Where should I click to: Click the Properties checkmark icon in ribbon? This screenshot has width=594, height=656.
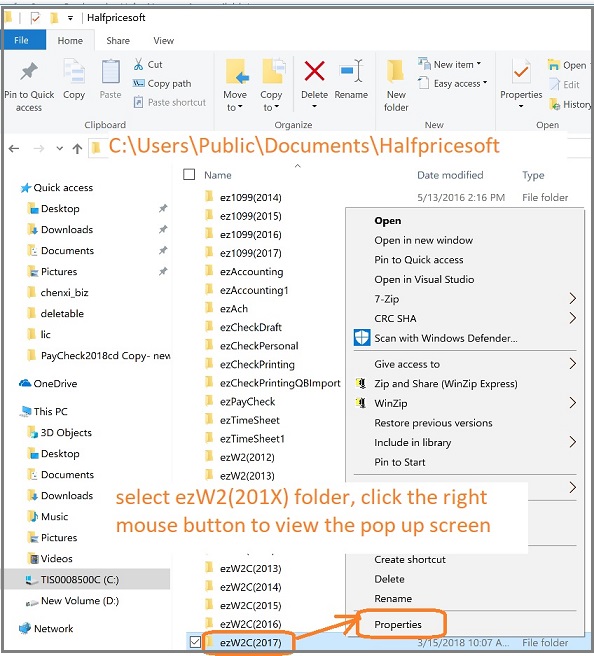[x=521, y=72]
